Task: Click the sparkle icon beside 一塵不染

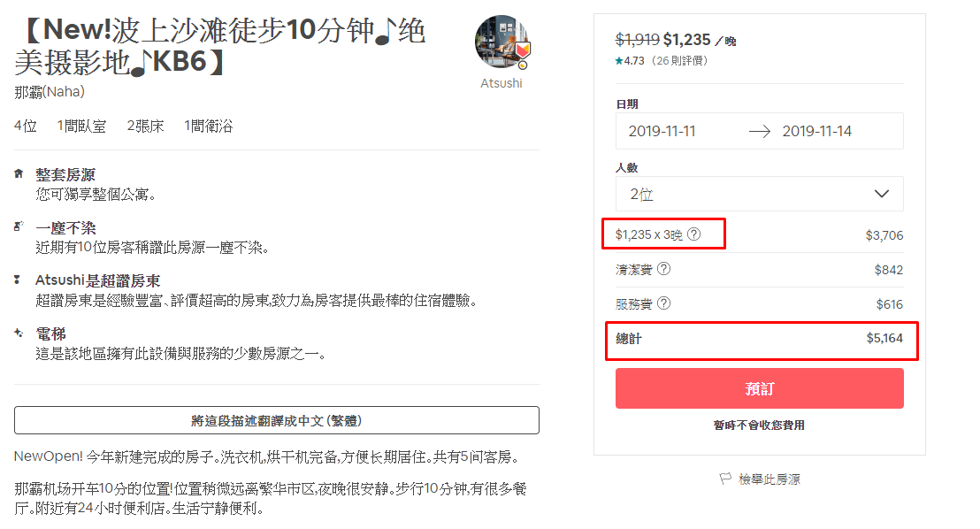Action: [x=19, y=226]
